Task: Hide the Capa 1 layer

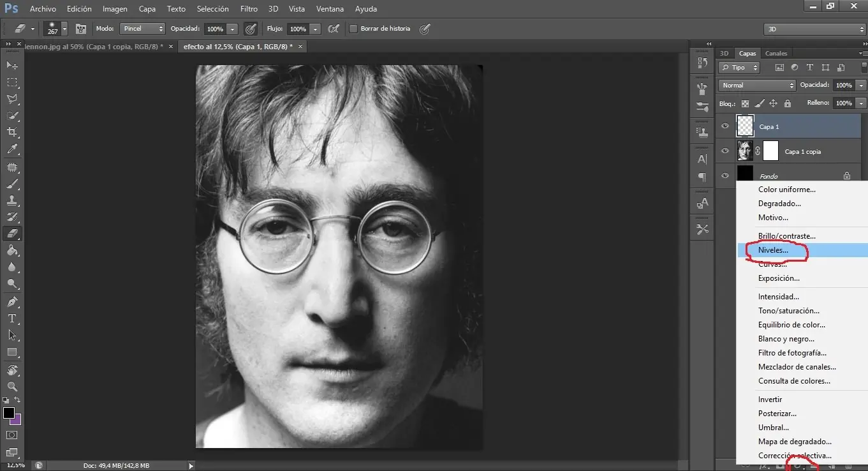Action: click(x=725, y=126)
